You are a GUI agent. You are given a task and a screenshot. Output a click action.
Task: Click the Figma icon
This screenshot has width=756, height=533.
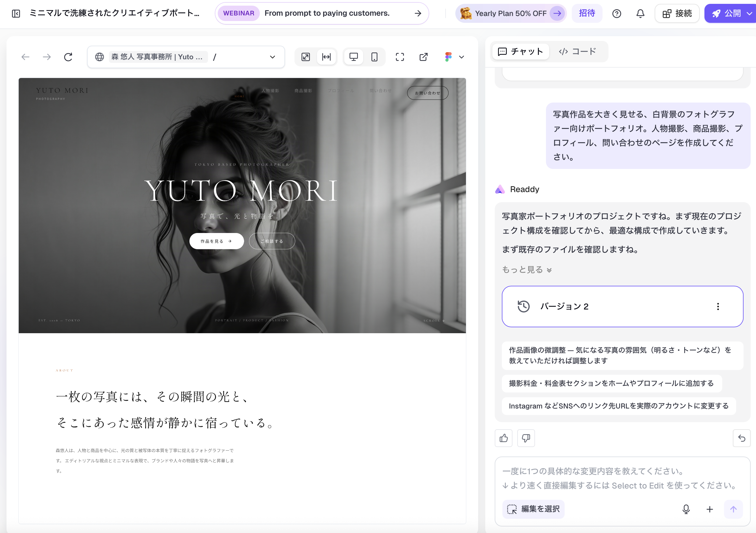(x=448, y=57)
